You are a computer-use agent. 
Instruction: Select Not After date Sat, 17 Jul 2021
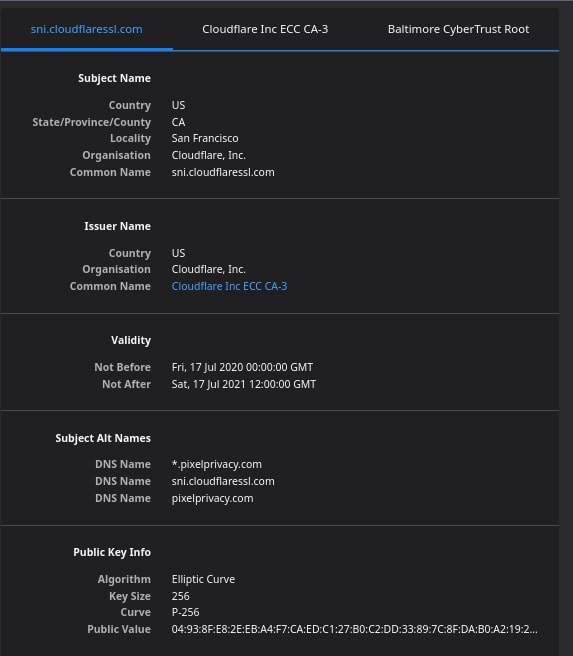point(244,384)
